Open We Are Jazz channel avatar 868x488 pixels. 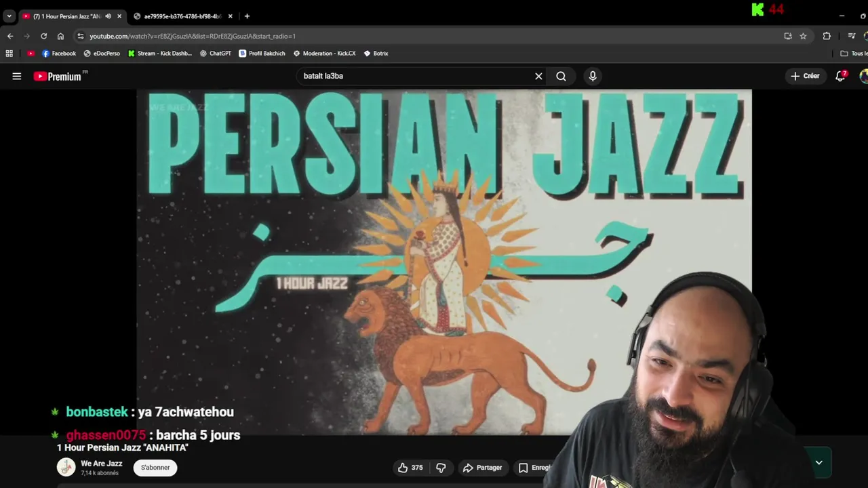(x=66, y=468)
